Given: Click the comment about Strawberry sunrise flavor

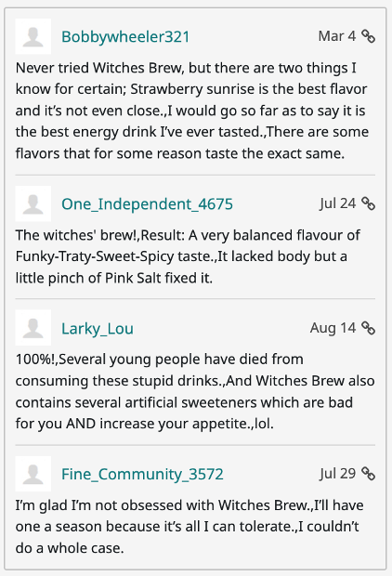Looking at the screenshot, I should pos(191,111).
